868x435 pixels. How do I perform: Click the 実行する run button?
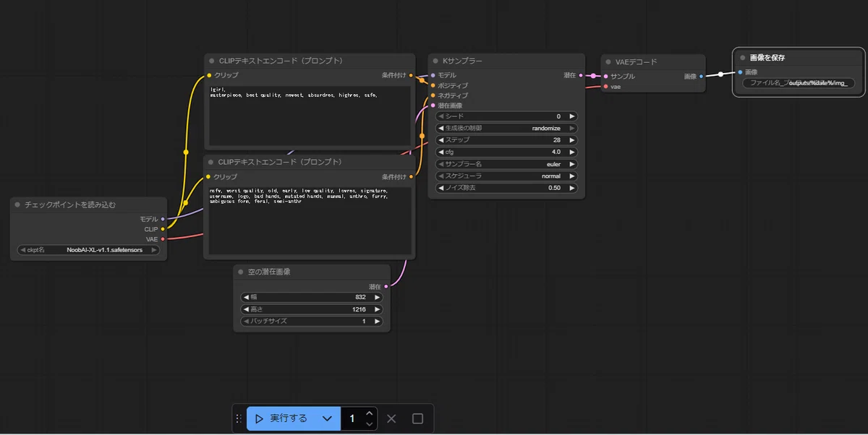pos(282,418)
